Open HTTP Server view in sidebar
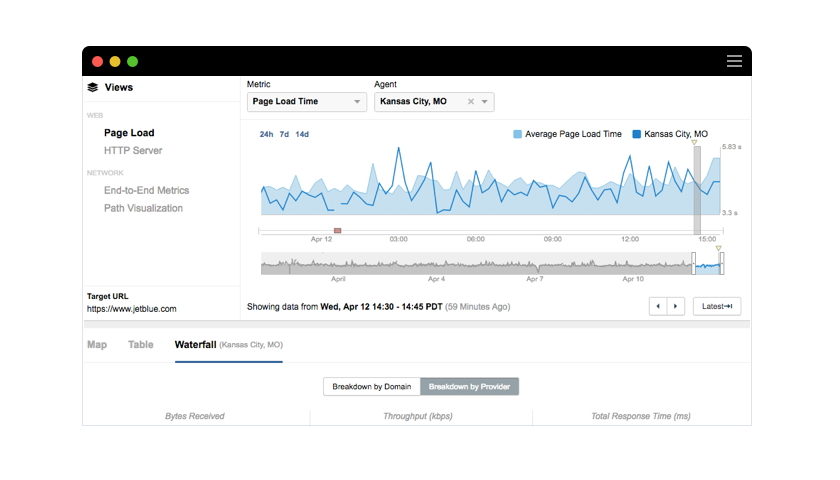Image resolution: width=840 pixels, height=480 pixels. point(133,151)
